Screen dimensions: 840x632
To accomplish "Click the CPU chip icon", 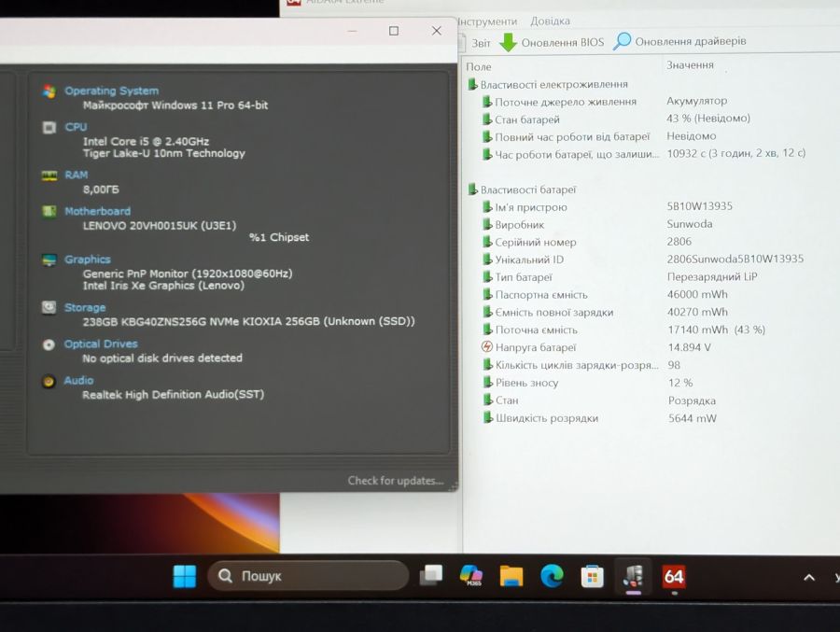I will tap(49, 128).
